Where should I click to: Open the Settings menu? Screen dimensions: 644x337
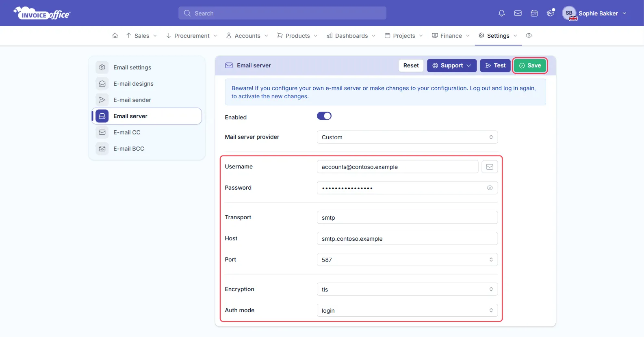pos(498,36)
